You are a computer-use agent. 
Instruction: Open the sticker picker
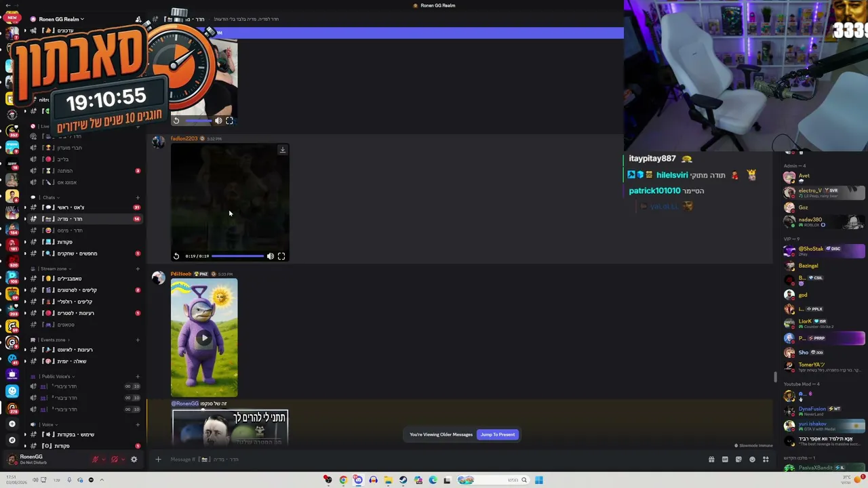tap(738, 460)
